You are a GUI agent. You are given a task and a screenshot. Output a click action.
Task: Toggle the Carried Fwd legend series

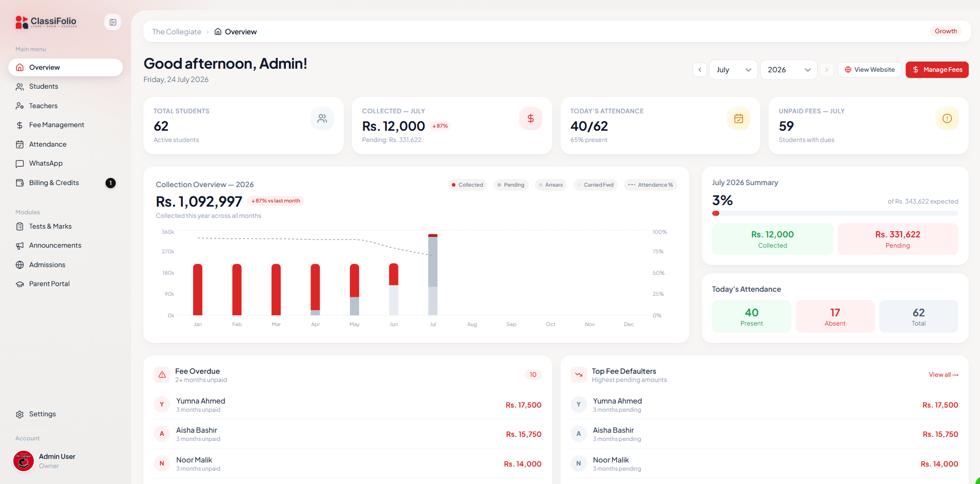tap(595, 185)
